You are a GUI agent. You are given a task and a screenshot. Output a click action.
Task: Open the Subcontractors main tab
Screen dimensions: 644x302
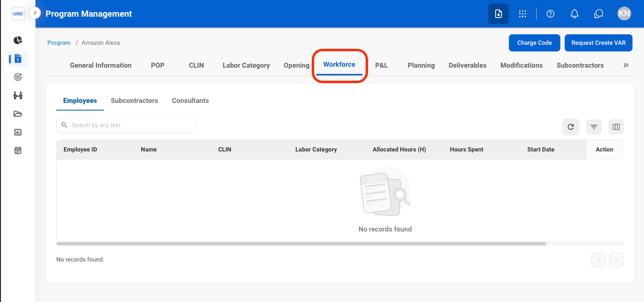pyautogui.click(x=580, y=65)
